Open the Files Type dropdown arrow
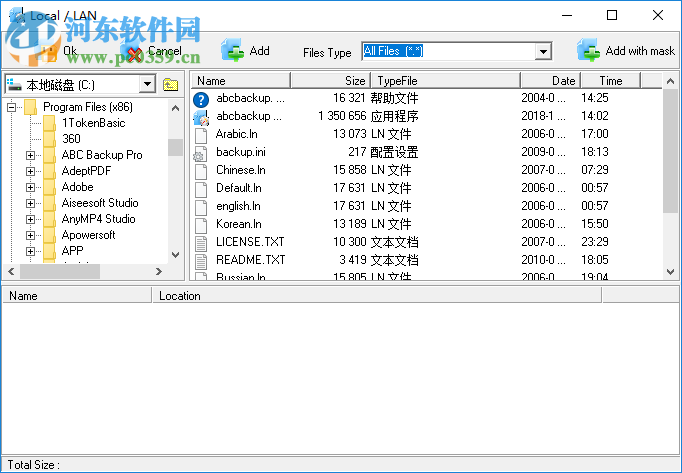 click(x=543, y=51)
